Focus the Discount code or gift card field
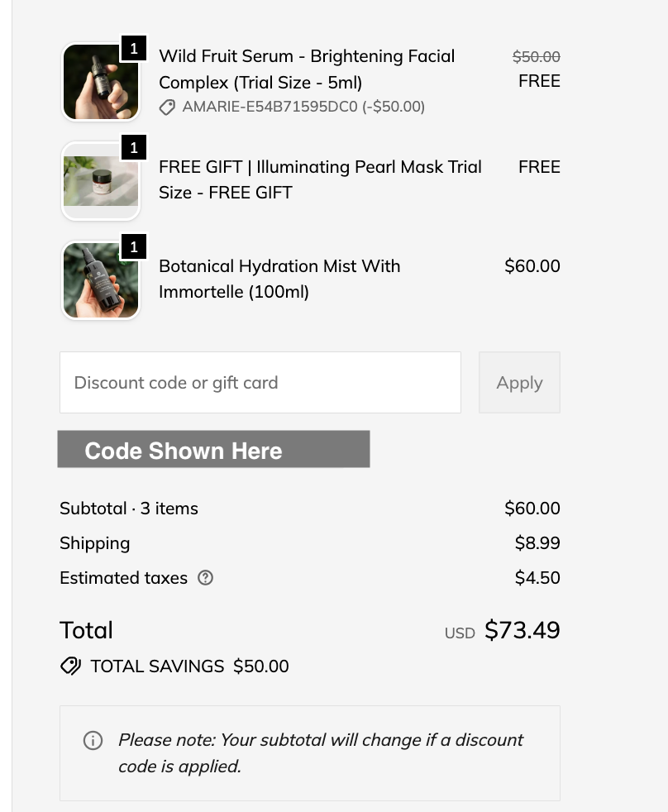Screen dimensions: 668x812 tap(260, 383)
